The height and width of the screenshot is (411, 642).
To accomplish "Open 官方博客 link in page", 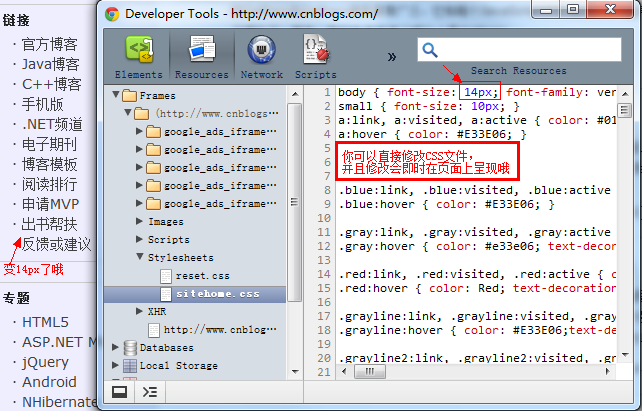I will (49, 45).
